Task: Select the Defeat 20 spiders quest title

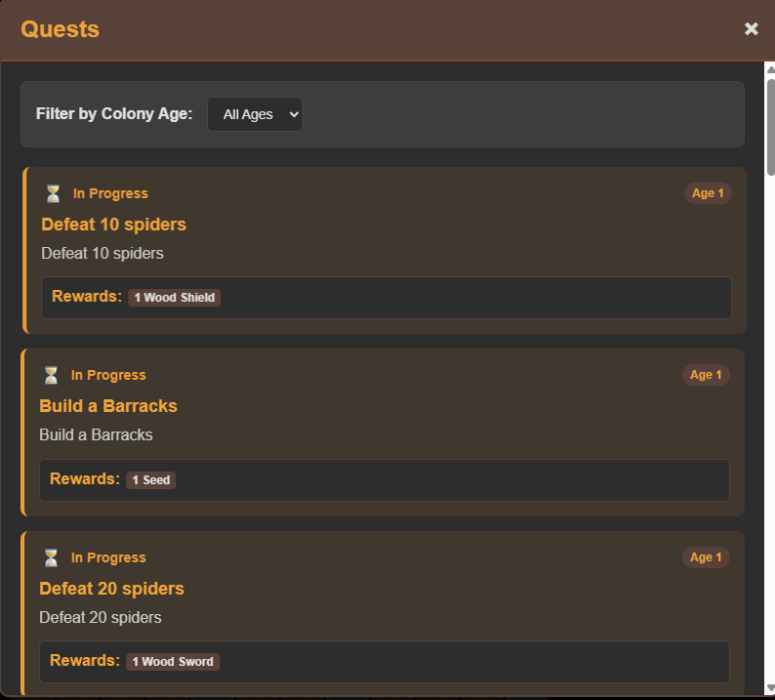Action: 111,589
